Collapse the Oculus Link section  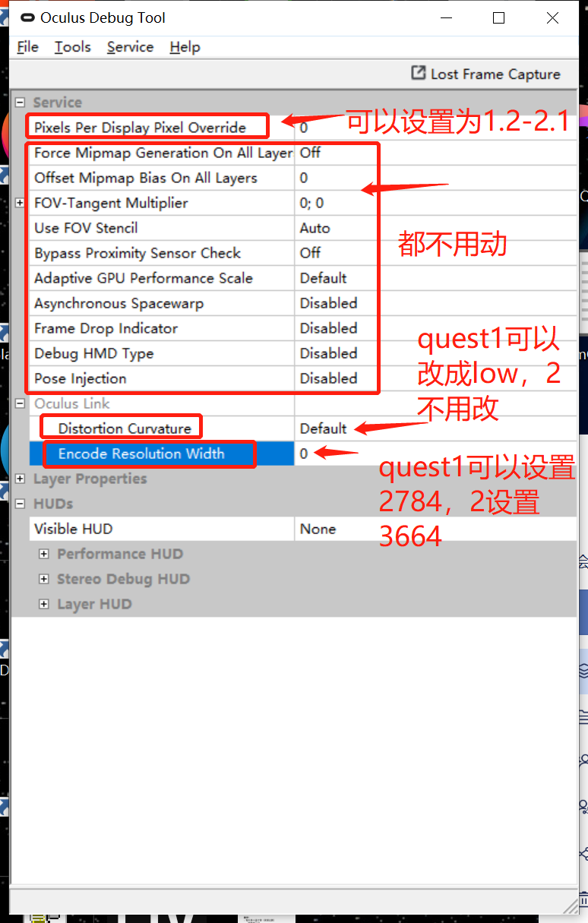pos(20,403)
